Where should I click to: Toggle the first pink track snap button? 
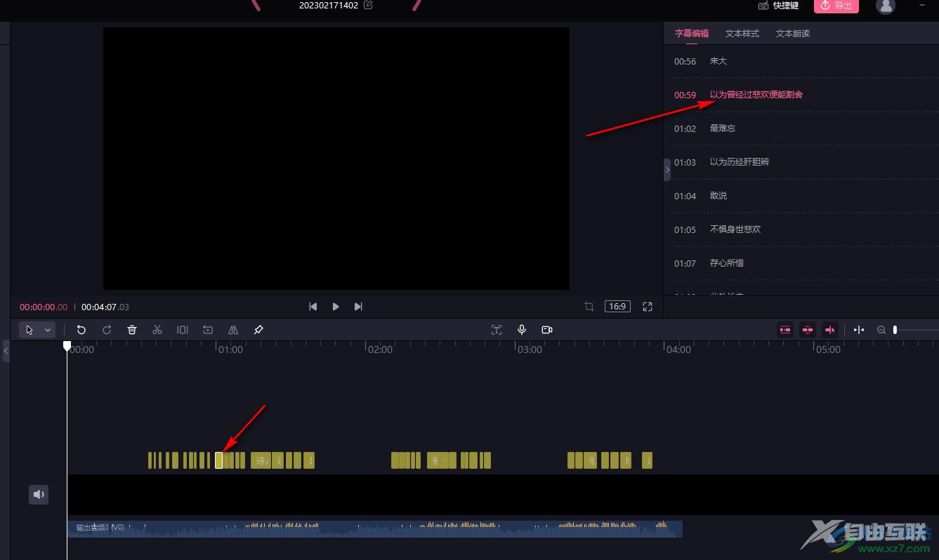pos(785,330)
